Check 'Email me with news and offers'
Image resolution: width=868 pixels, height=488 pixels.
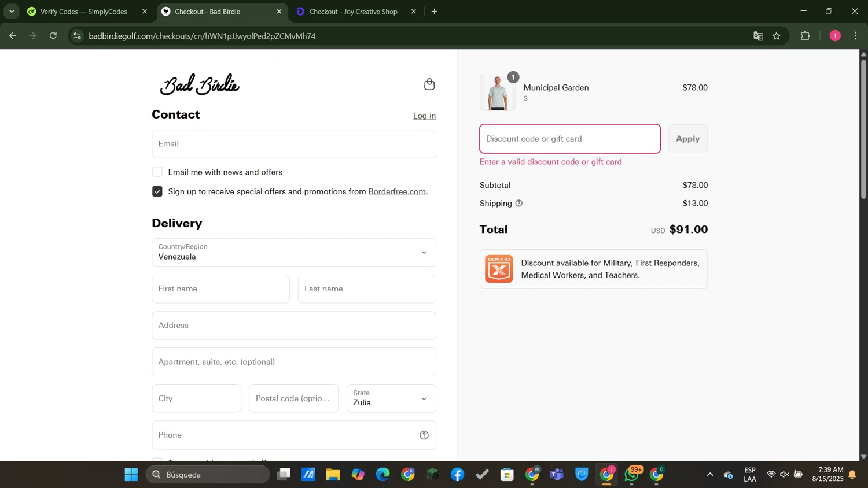157,172
